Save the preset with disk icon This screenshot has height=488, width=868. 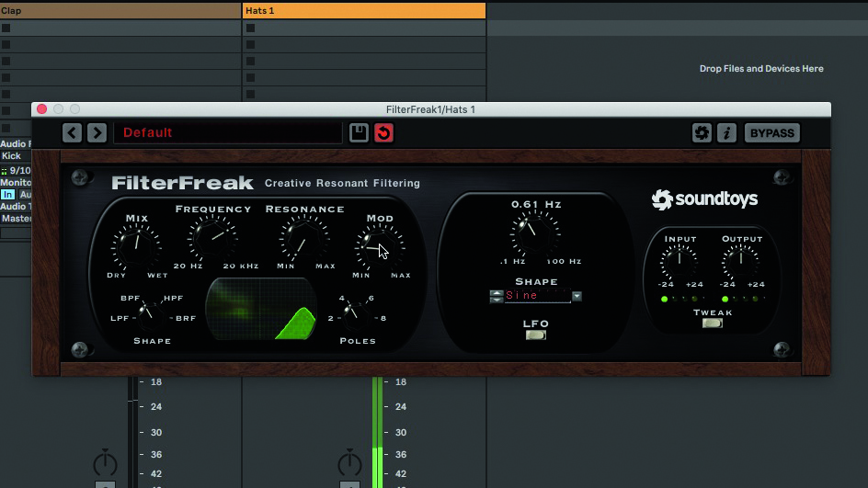point(359,132)
